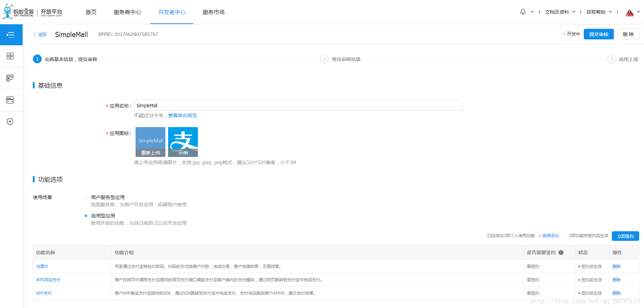Delete the APP支付 row
The image size is (644, 308).
(x=617, y=293)
